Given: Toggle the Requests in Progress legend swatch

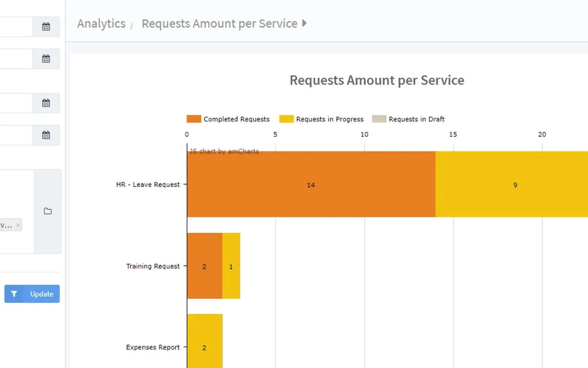Looking at the screenshot, I should point(286,119).
